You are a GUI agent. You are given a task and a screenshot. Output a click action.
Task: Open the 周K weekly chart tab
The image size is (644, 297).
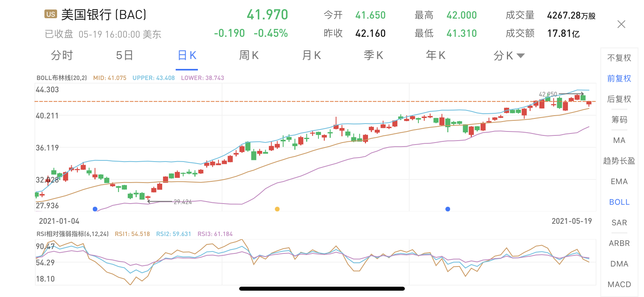(x=249, y=55)
